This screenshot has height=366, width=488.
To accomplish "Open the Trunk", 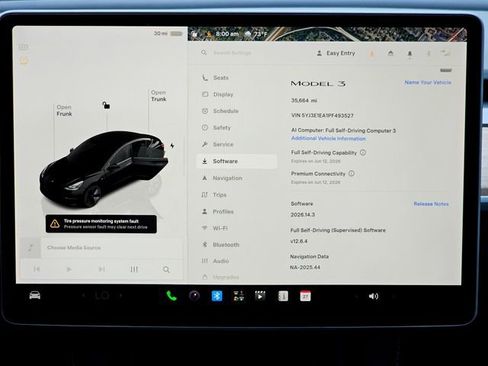I will point(158,96).
